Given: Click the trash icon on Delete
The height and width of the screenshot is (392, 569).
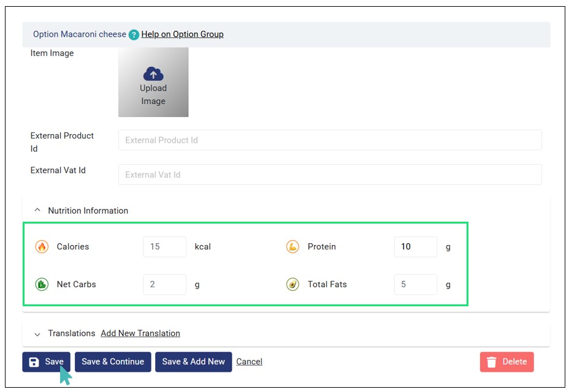Looking at the screenshot, I should coord(491,362).
